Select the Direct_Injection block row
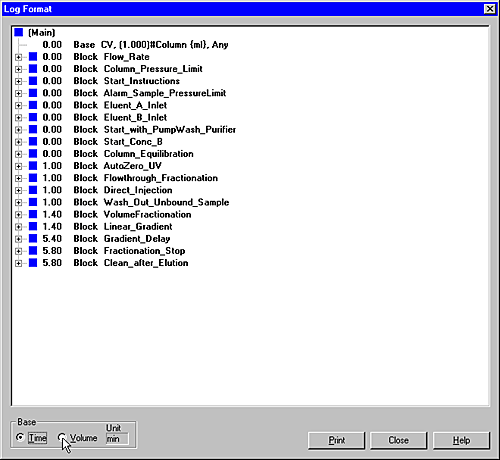Viewport: 500px width, 460px height. pyautogui.click(x=107, y=190)
